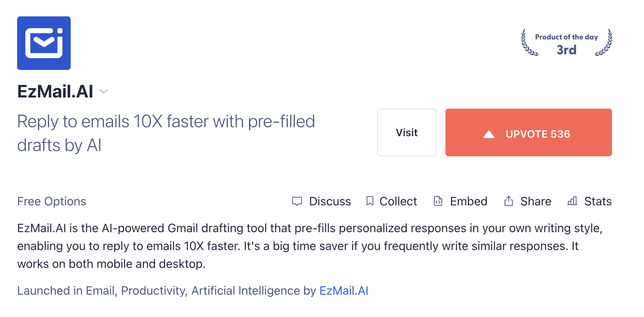Expand the chevron next to EzMail.AI title
644x317 pixels.
coord(104,92)
